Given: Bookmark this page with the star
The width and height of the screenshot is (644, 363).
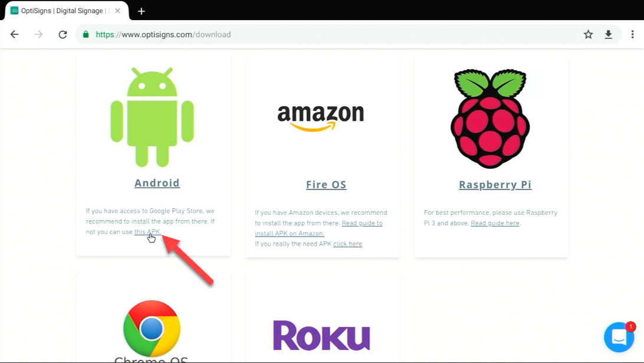Looking at the screenshot, I should (588, 35).
